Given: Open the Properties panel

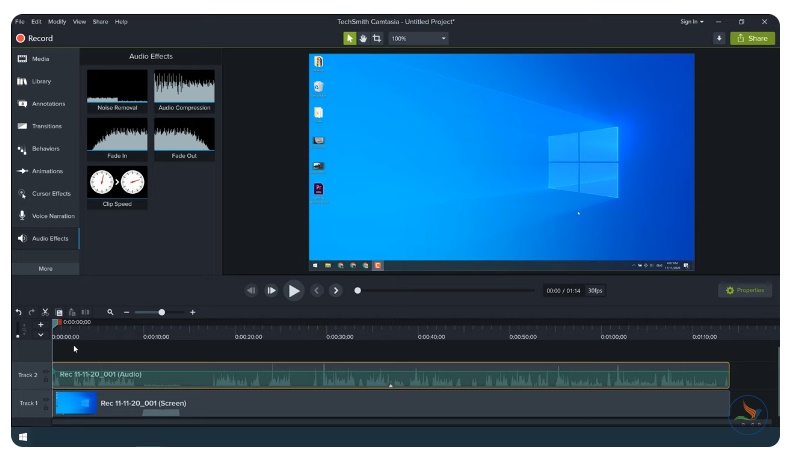Looking at the screenshot, I should [745, 290].
